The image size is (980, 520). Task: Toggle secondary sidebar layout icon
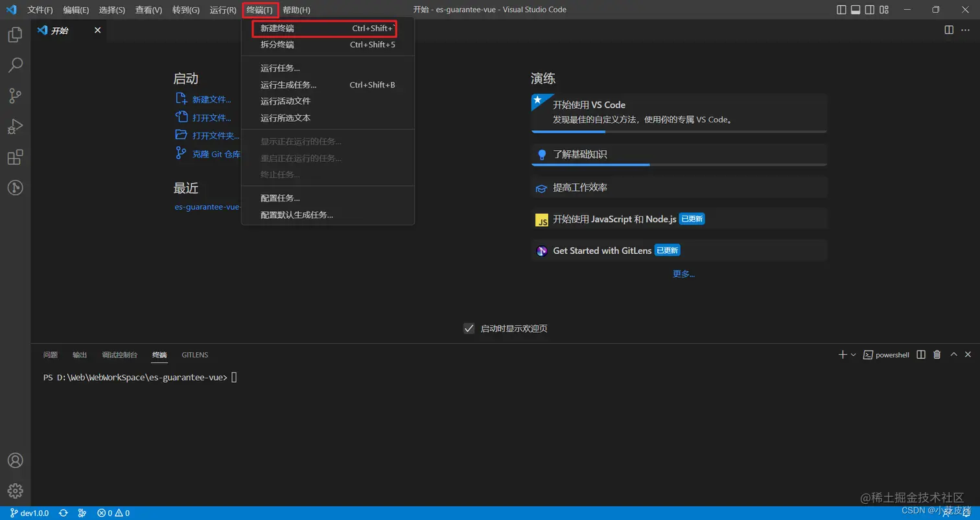[x=870, y=10]
